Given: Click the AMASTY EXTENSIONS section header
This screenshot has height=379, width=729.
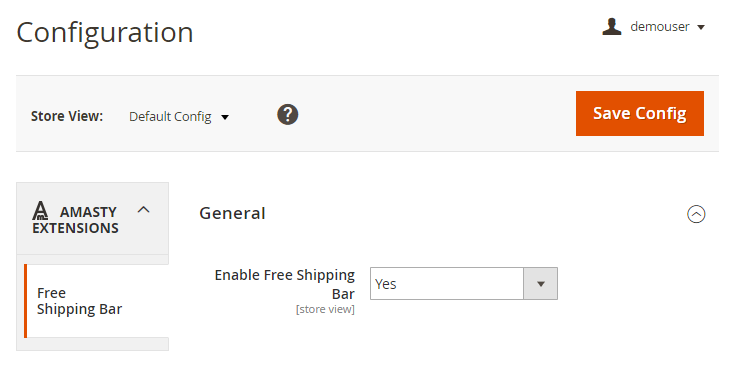Looking at the screenshot, I should coord(93,219).
